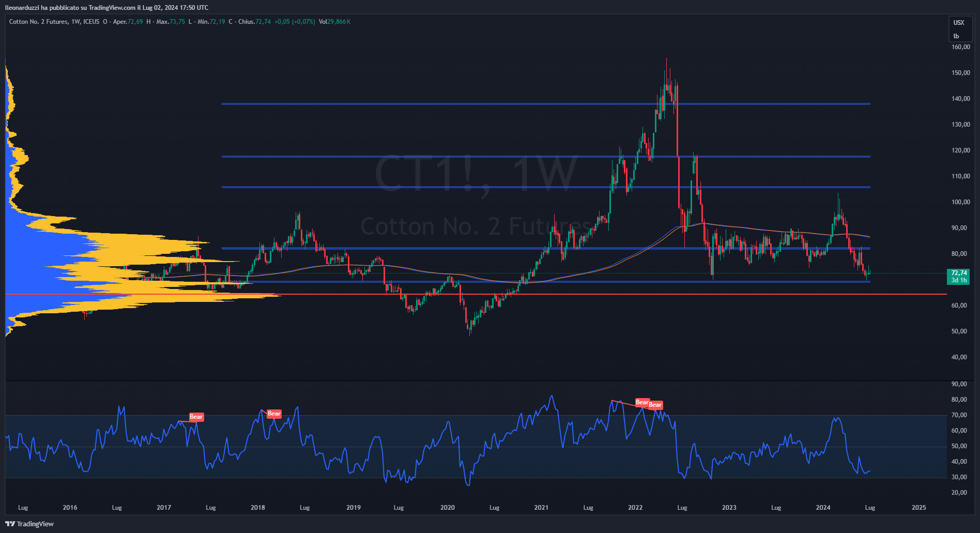The width and height of the screenshot is (980, 533).
Task: Click the 72,74 current price tag
Action: [959, 277]
